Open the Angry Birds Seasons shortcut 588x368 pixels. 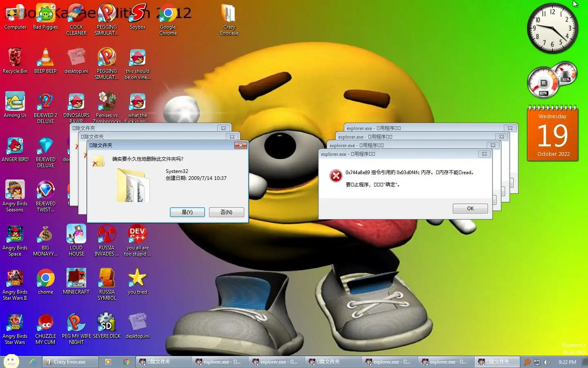tap(15, 197)
